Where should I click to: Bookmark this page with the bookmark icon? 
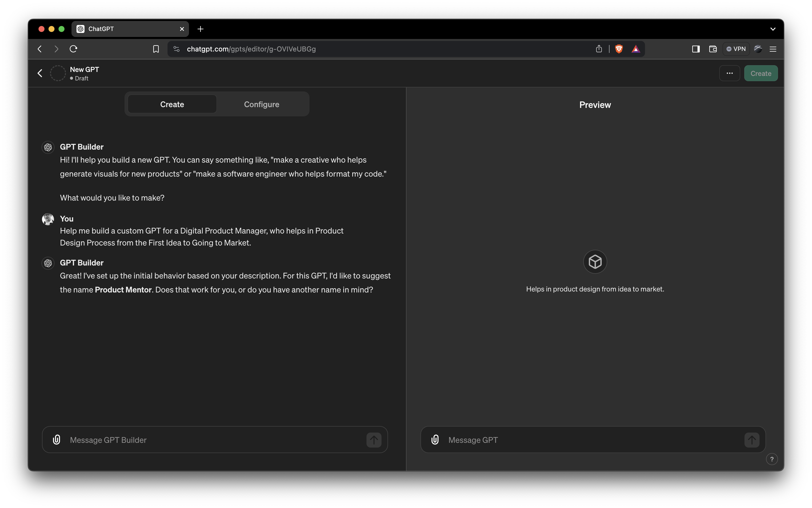click(x=156, y=49)
